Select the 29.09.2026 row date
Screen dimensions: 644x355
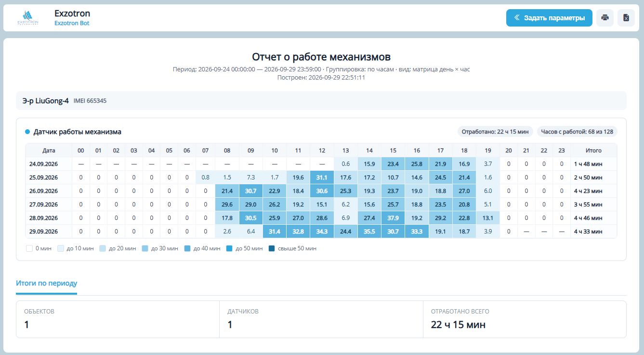coord(43,232)
